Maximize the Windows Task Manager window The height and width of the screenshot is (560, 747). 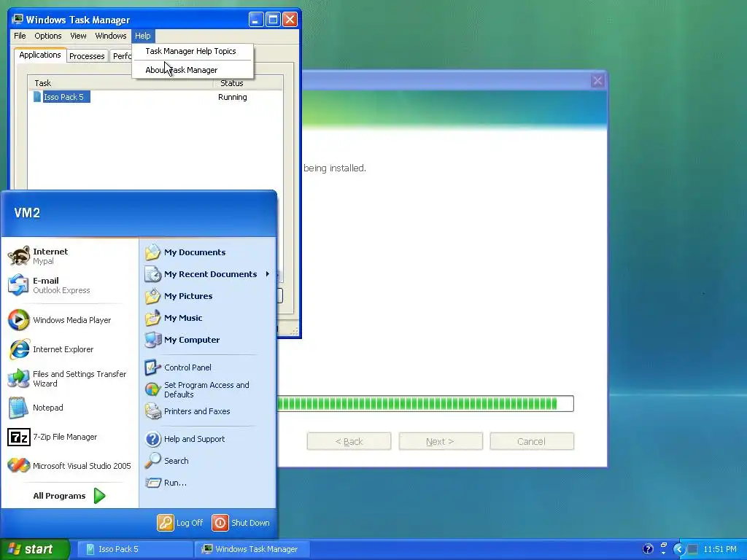pos(273,20)
